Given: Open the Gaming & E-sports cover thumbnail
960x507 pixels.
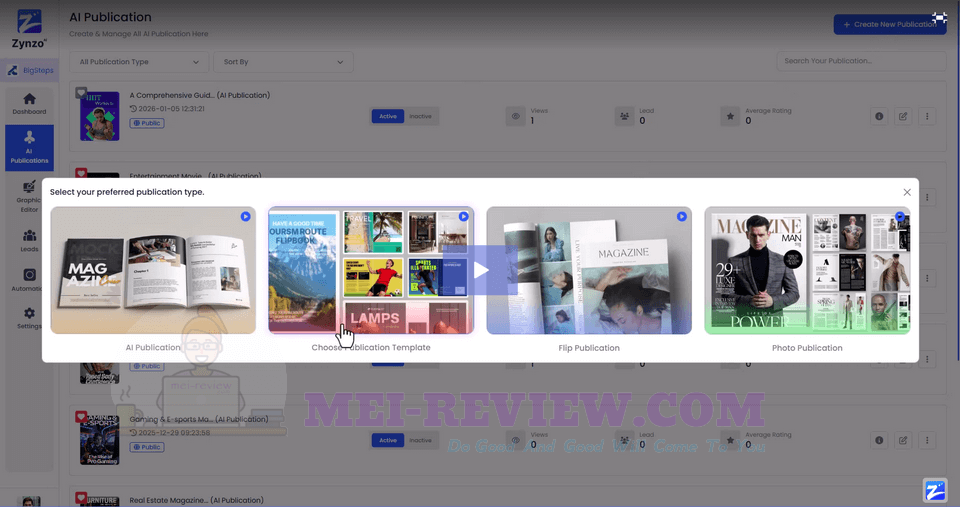Looking at the screenshot, I should [x=100, y=440].
